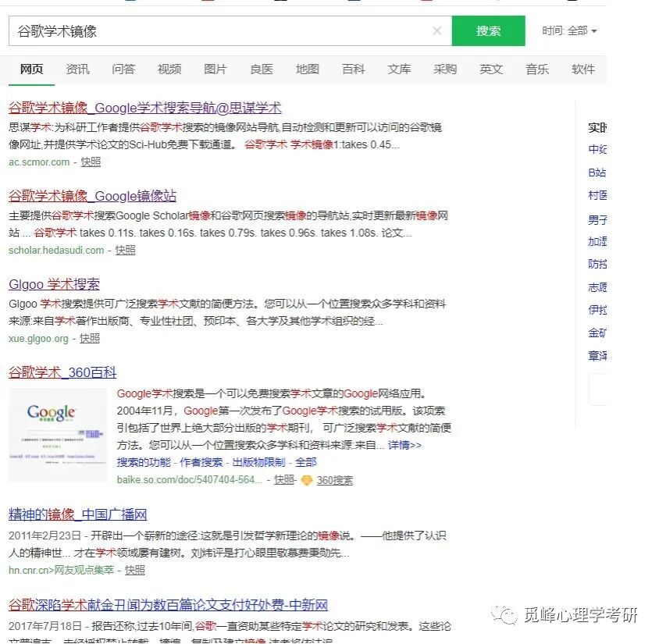Click the scholar.hedasudi.com URL text
Viewport: 659px width, 644px height.
(56, 251)
